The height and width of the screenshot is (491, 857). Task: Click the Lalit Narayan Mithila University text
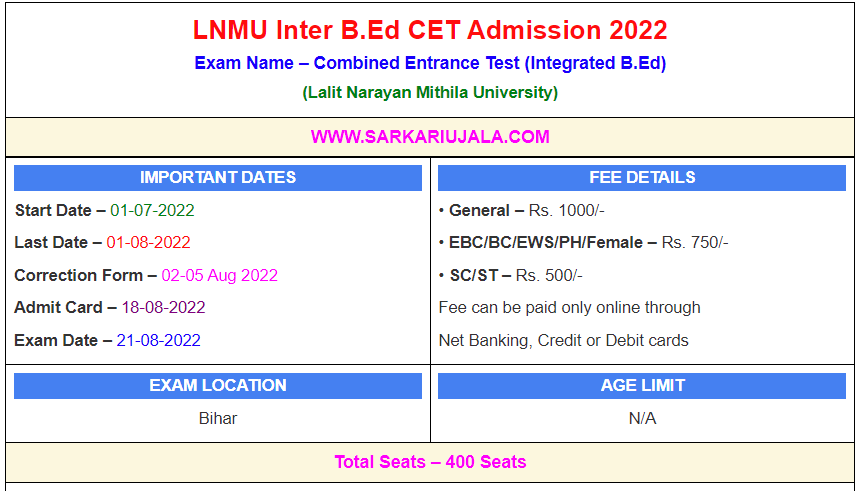pos(430,93)
